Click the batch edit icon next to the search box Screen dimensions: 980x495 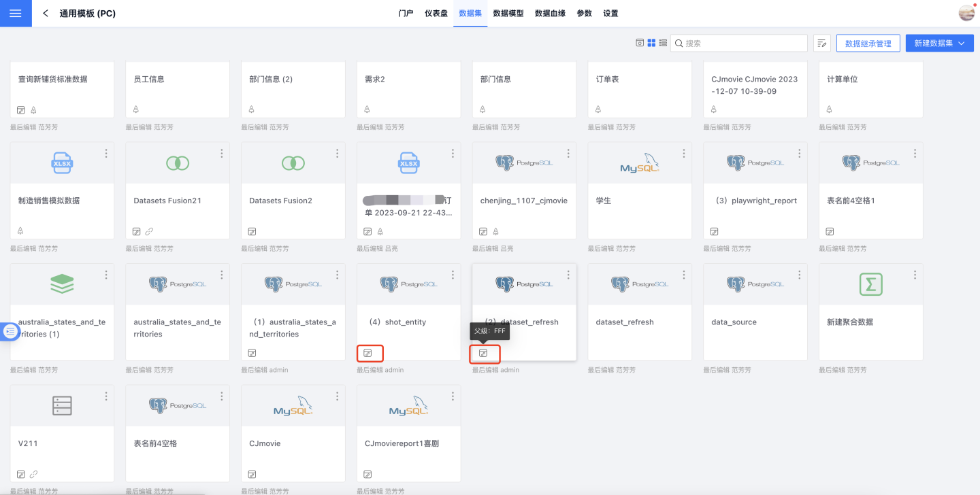click(821, 44)
